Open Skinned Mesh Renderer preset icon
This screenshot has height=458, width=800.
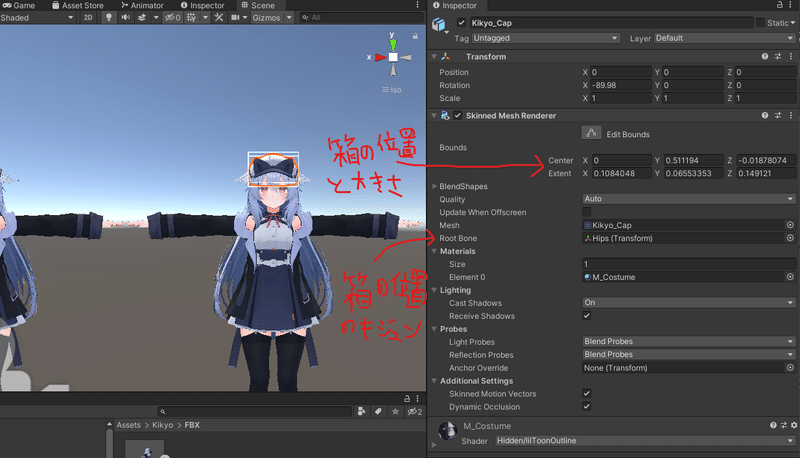[778, 116]
